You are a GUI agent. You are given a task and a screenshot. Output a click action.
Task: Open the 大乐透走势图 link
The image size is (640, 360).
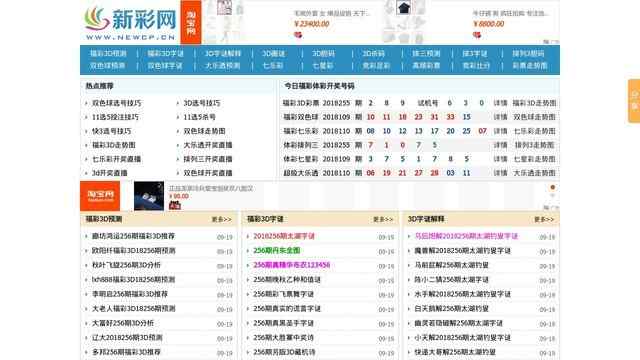(x=534, y=173)
